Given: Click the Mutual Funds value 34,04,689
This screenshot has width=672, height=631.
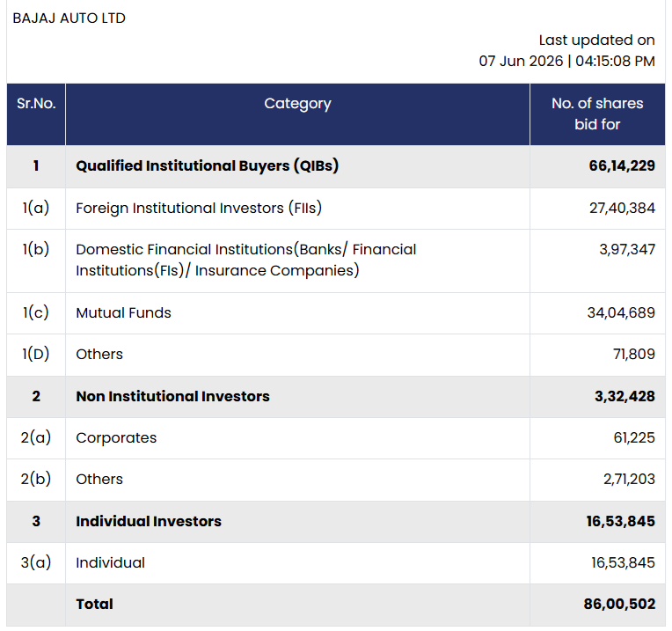Looking at the screenshot, I should pos(621,312).
